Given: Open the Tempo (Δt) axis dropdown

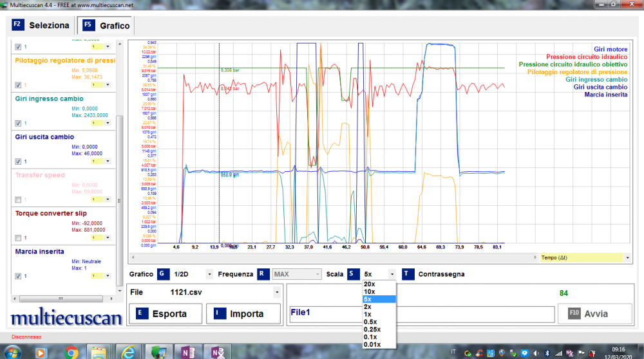Looking at the screenshot, I should tap(627, 257).
